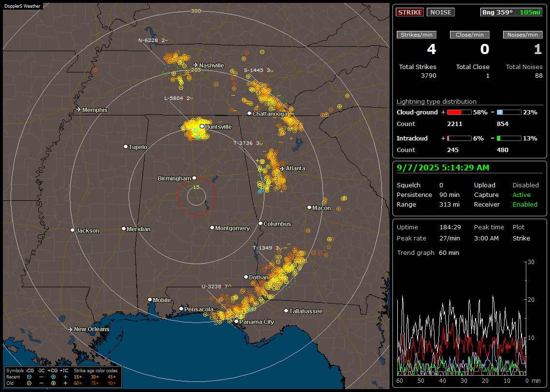Click the Old +IC yellow plus symbol
Viewport: 550px width, 392px height.
click(65, 383)
